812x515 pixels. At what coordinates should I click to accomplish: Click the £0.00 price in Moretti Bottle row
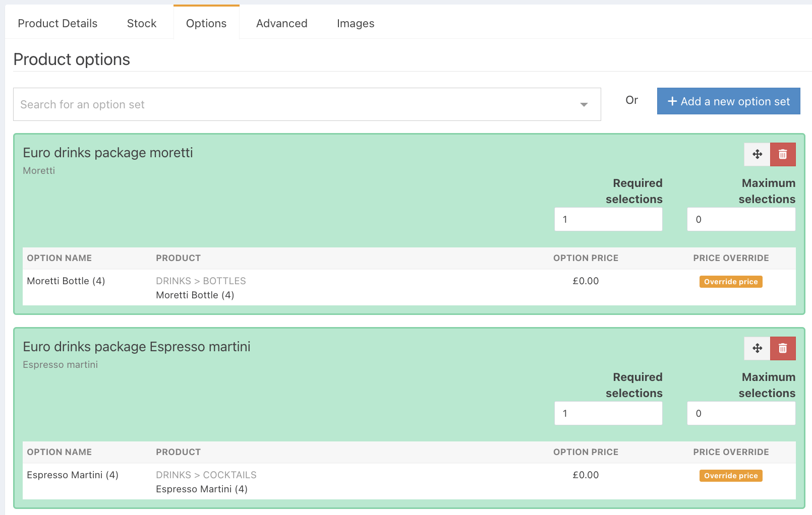point(586,281)
